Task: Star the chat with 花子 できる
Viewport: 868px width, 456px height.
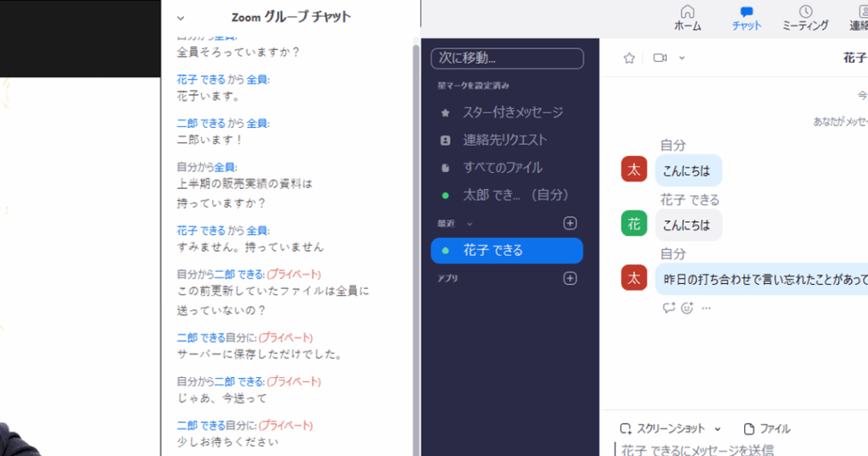Action: 629,58
